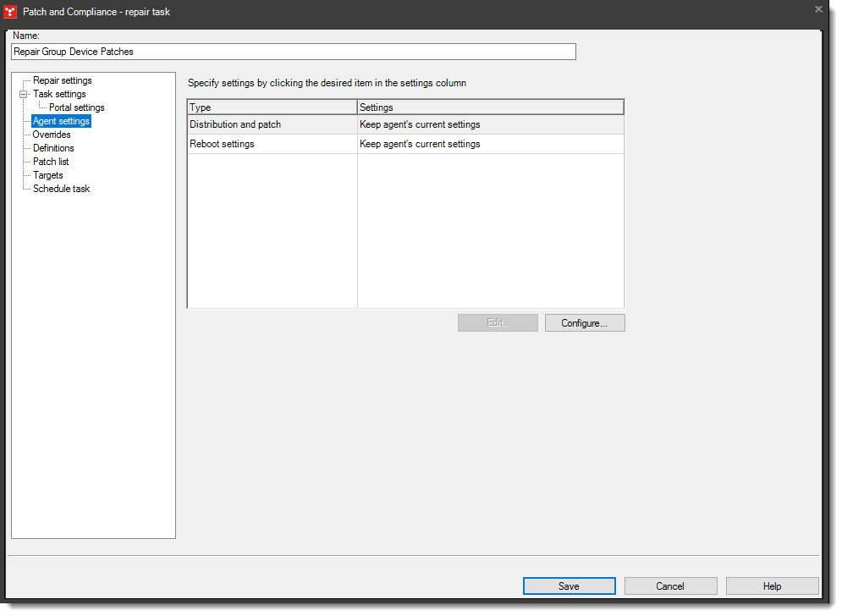Click the Patch and Compliance title bar icon
This screenshot has height=616, width=842.
pyautogui.click(x=9, y=11)
